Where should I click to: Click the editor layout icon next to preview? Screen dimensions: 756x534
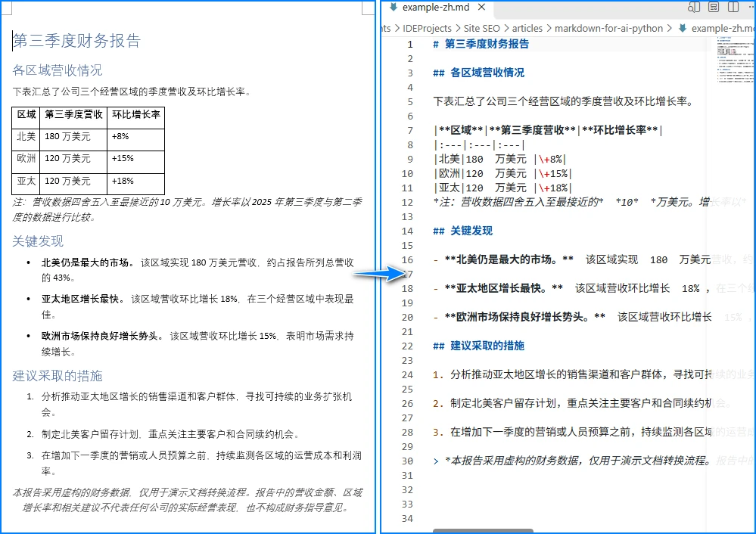point(714,8)
